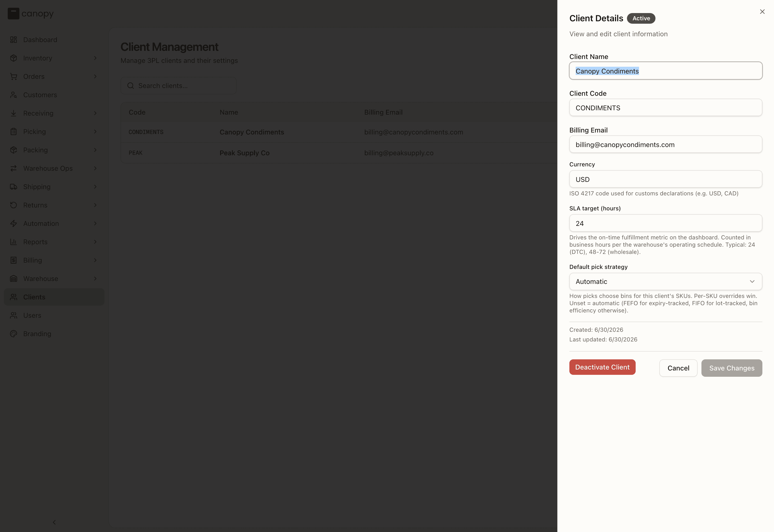Image resolution: width=774 pixels, height=532 pixels.
Task: Click the Billing Email column header
Action: (x=383, y=112)
